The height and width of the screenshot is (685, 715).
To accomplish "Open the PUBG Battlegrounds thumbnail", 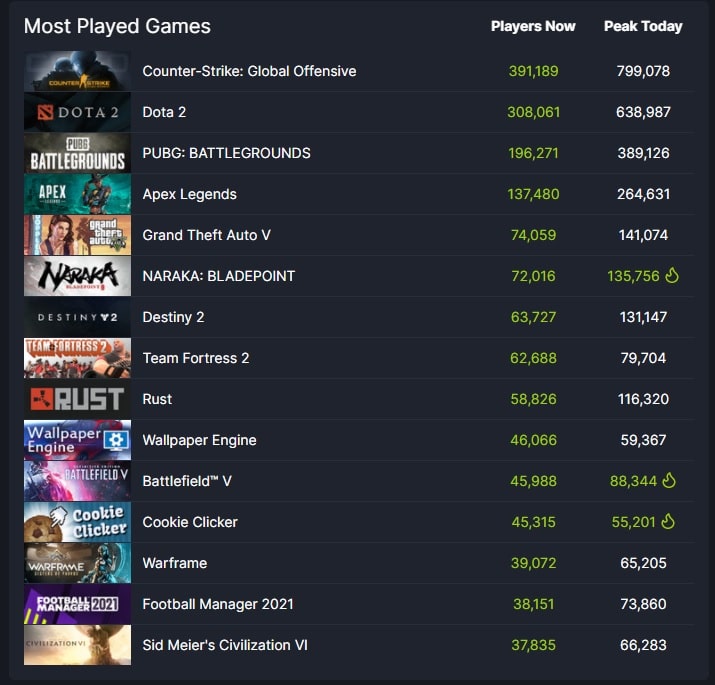I will pyautogui.click(x=77, y=153).
